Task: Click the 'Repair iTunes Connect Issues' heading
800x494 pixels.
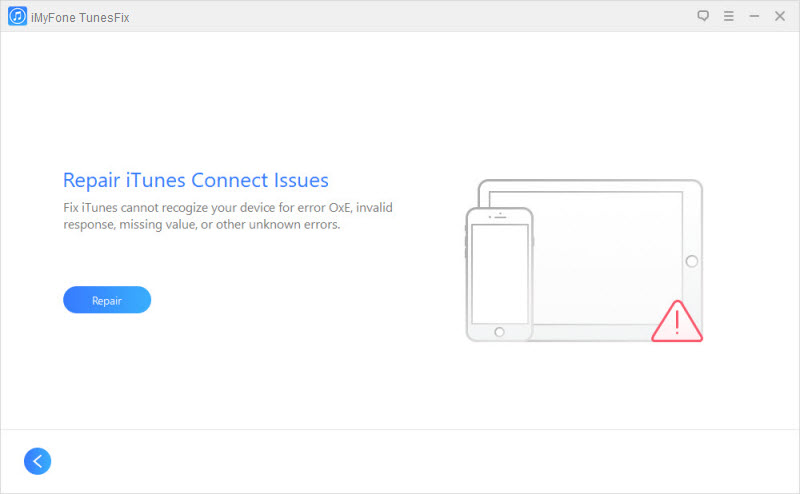Action: 196,180
